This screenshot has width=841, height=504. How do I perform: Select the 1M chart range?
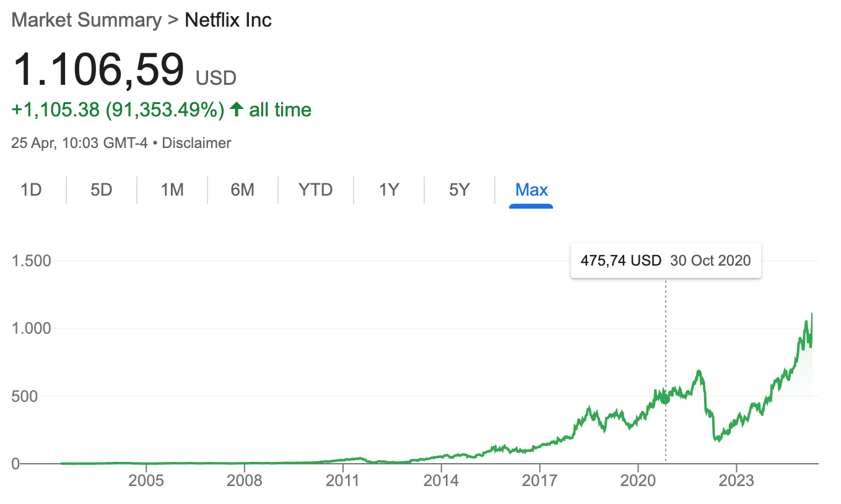point(172,189)
